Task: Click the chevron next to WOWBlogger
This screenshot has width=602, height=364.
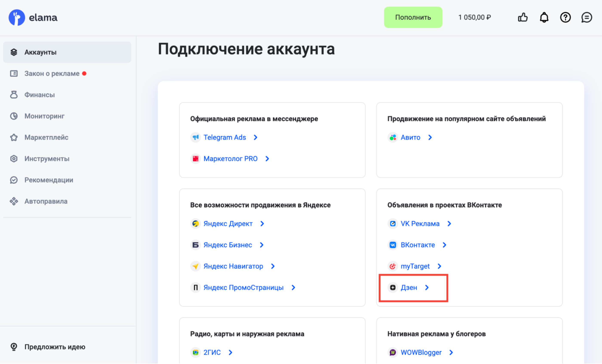Action: [451, 353]
